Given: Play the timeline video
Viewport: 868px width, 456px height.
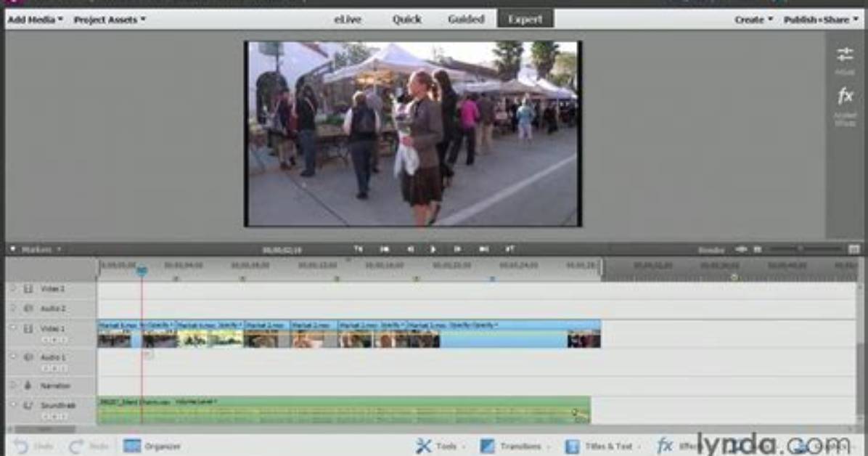Looking at the screenshot, I should pyautogui.click(x=433, y=249).
